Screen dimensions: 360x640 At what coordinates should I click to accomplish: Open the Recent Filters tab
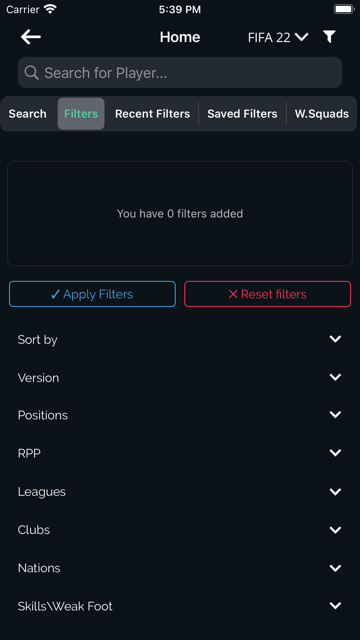pyautogui.click(x=152, y=114)
